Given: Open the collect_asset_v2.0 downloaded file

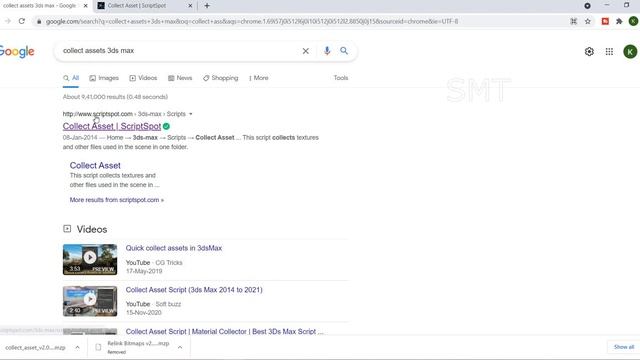Looking at the screenshot, I should click(x=35, y=348).
